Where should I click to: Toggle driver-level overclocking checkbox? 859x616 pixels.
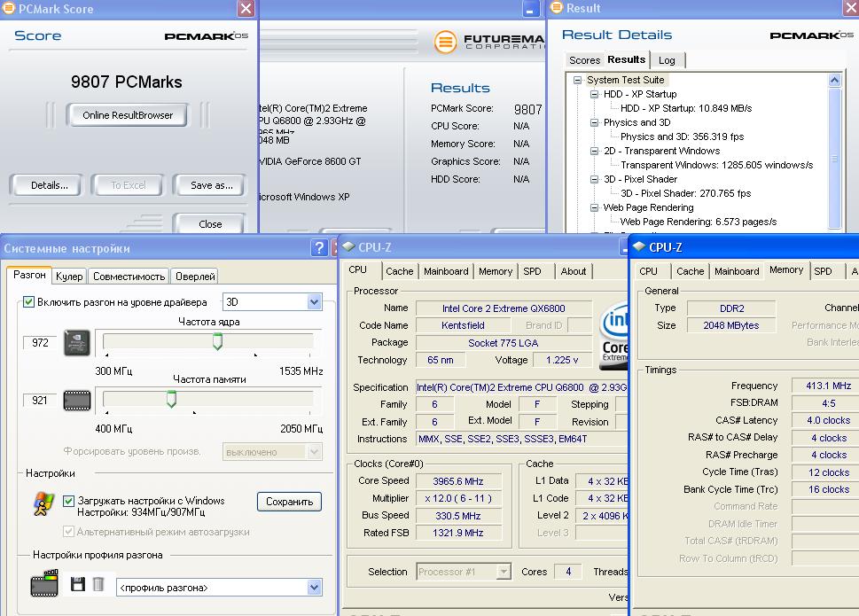28,301
